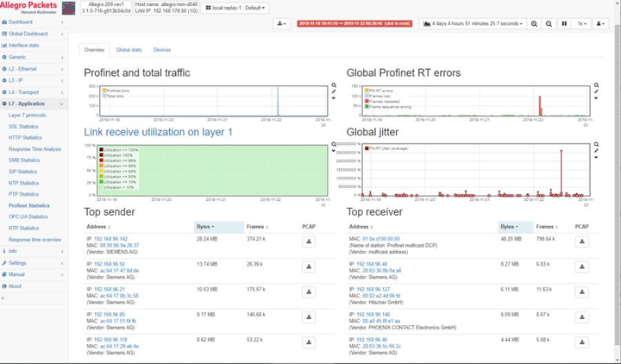Image resolution: width=621 pixels, height=364 pixels.
Task: Open HTTP Statistics page
Action: click(25, 137)
